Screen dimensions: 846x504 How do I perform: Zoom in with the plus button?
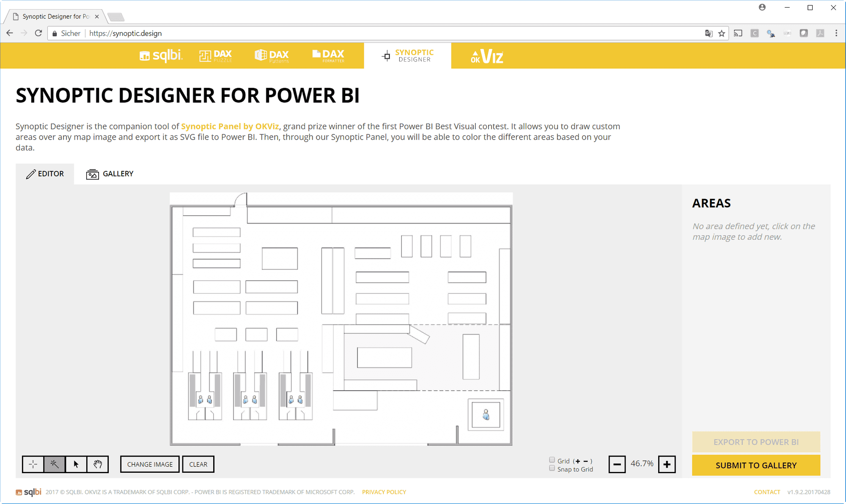(667, 464)
